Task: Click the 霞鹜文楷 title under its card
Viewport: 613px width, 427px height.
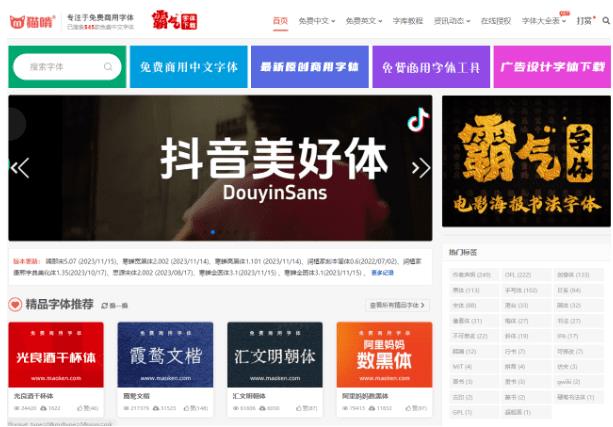Action: 136,396
